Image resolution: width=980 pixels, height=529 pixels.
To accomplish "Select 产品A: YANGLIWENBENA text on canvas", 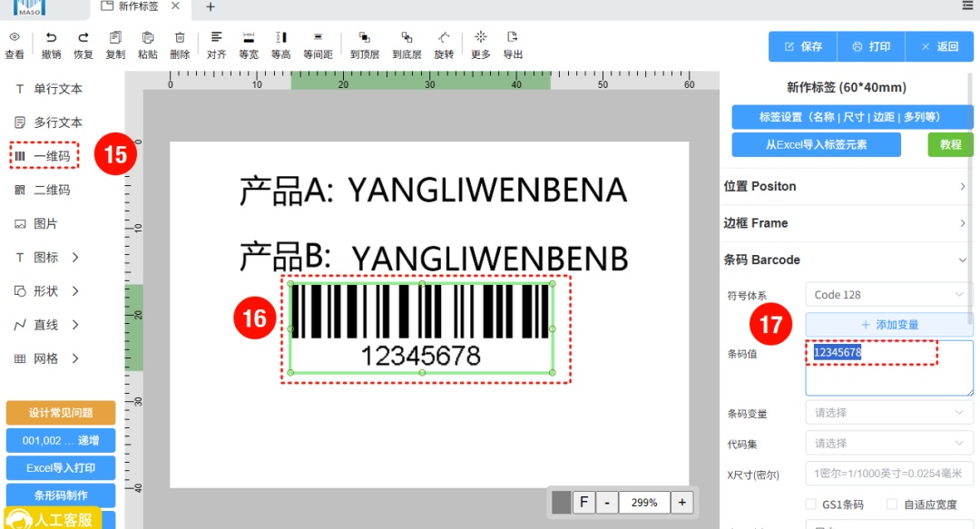I will point(433,191).
